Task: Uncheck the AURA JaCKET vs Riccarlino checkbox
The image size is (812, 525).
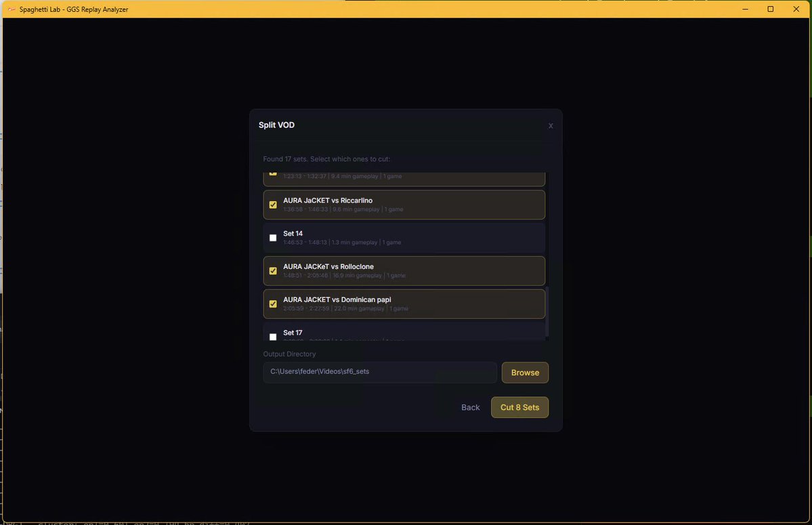Action: click(273, 205)
